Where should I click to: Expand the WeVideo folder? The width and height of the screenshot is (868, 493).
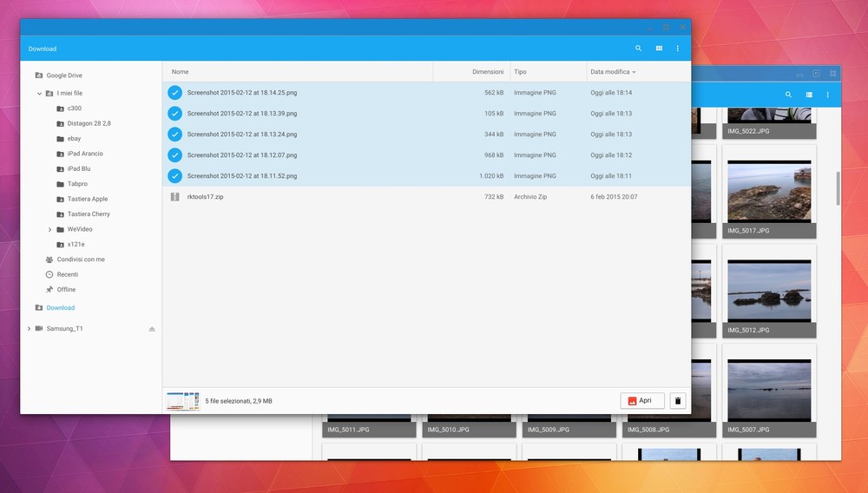pyautogui.click(x=49, y=230)
